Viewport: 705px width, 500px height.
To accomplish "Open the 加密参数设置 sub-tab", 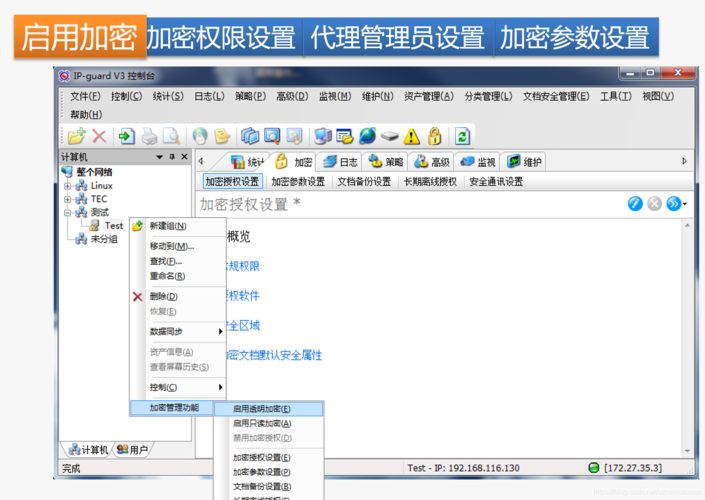I will [298, 182].
